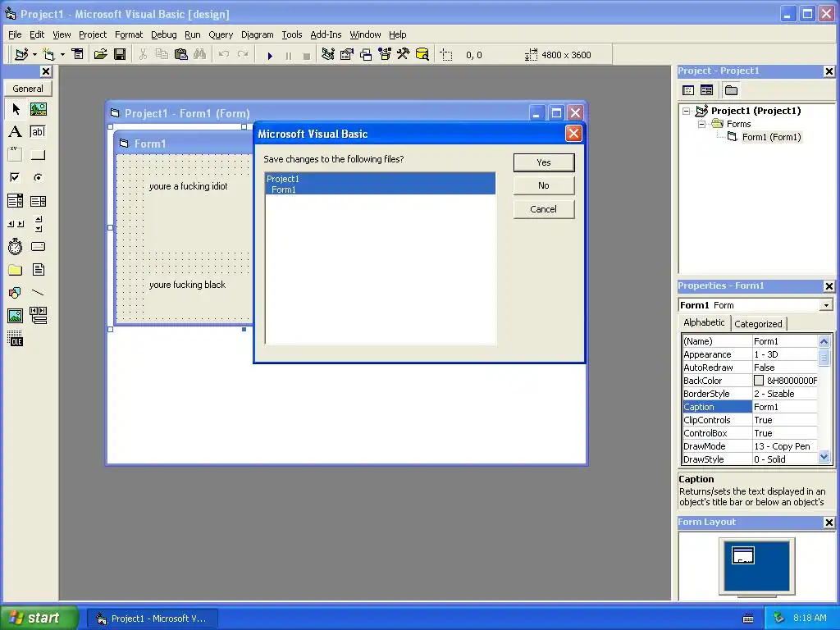Viewport: 840px width, 630px height.
Task: Click No in save dialog
Action: tap(544, 186)
